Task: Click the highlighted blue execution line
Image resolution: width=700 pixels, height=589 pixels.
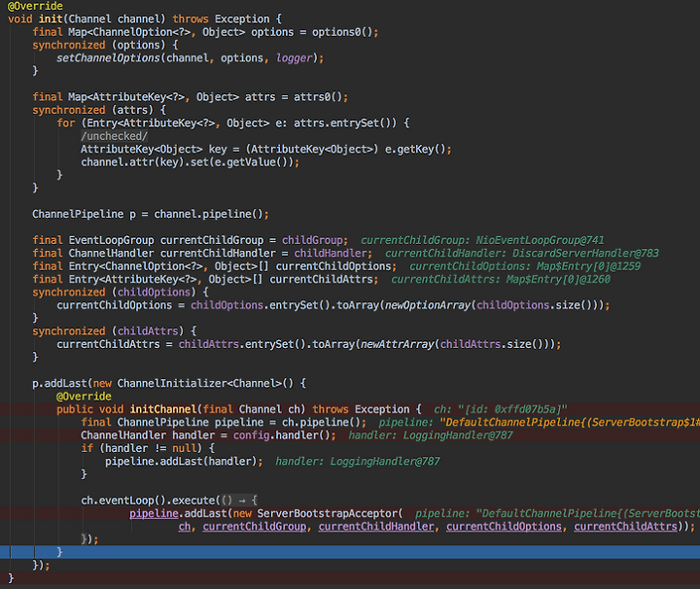Action: [x=350, y=552]
